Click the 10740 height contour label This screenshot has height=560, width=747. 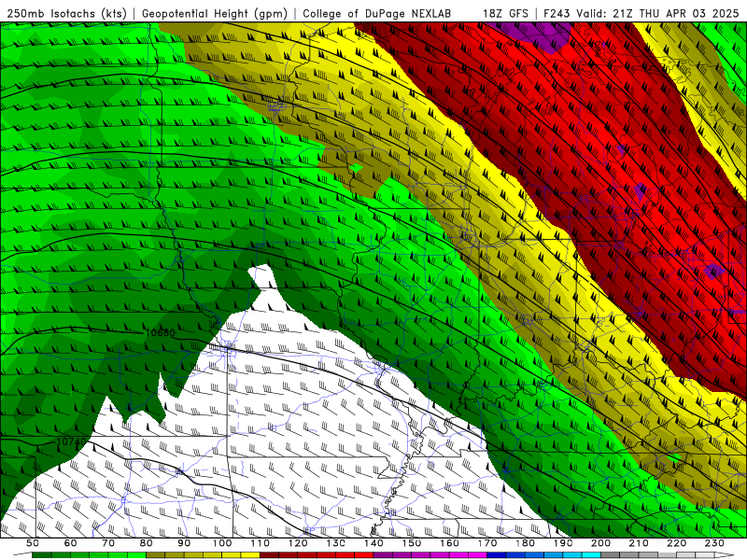72,441
